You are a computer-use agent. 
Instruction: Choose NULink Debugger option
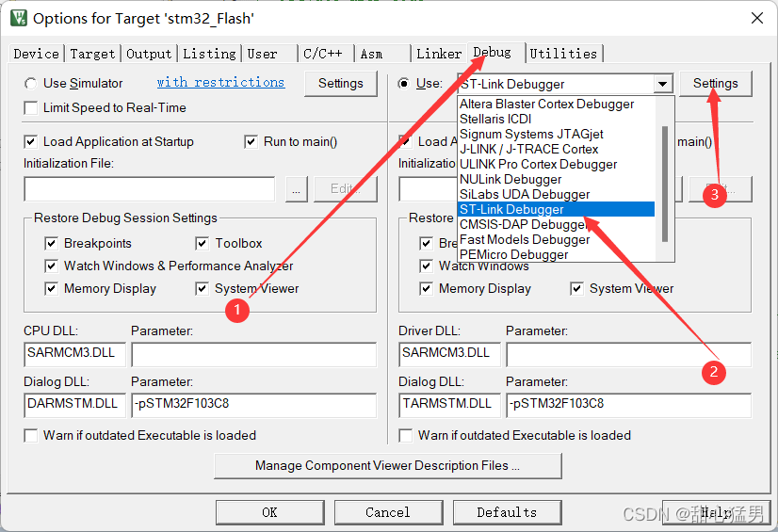coord(556,180)
